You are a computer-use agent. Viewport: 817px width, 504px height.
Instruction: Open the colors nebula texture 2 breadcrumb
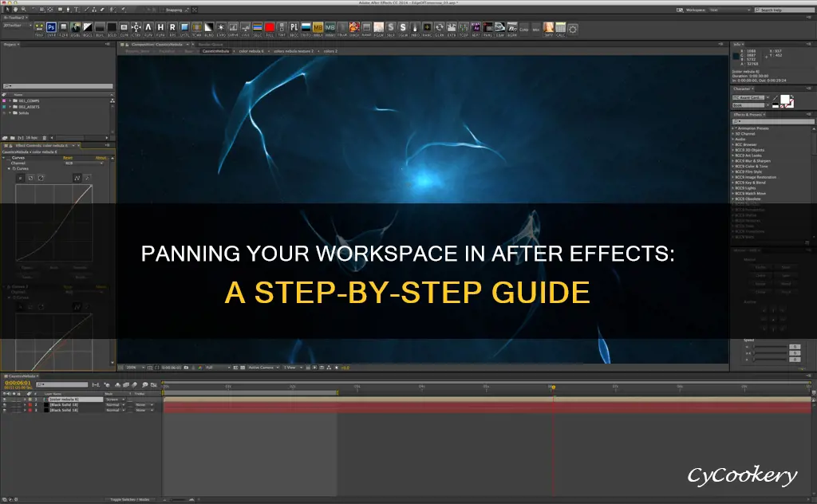coord(294,51)
